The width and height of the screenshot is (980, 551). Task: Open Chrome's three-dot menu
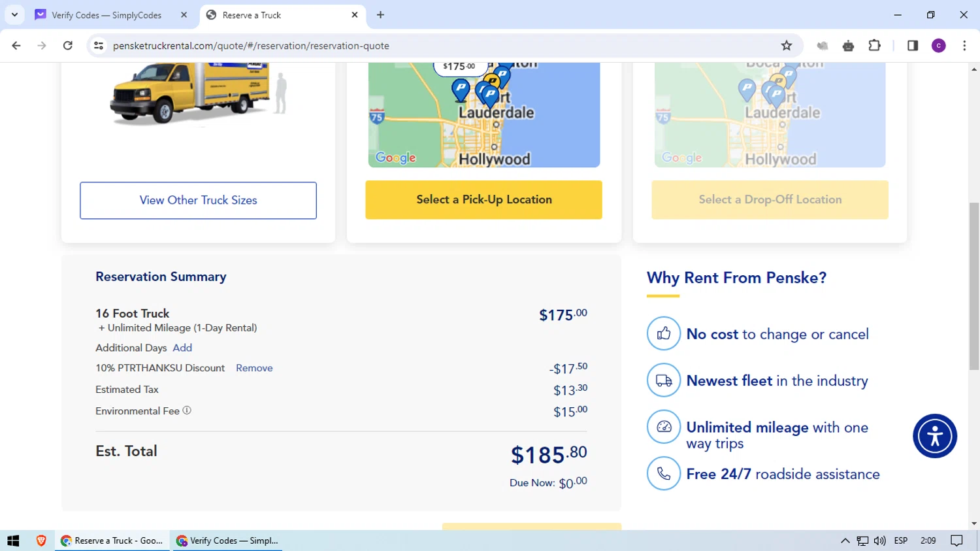pos(964,46)
